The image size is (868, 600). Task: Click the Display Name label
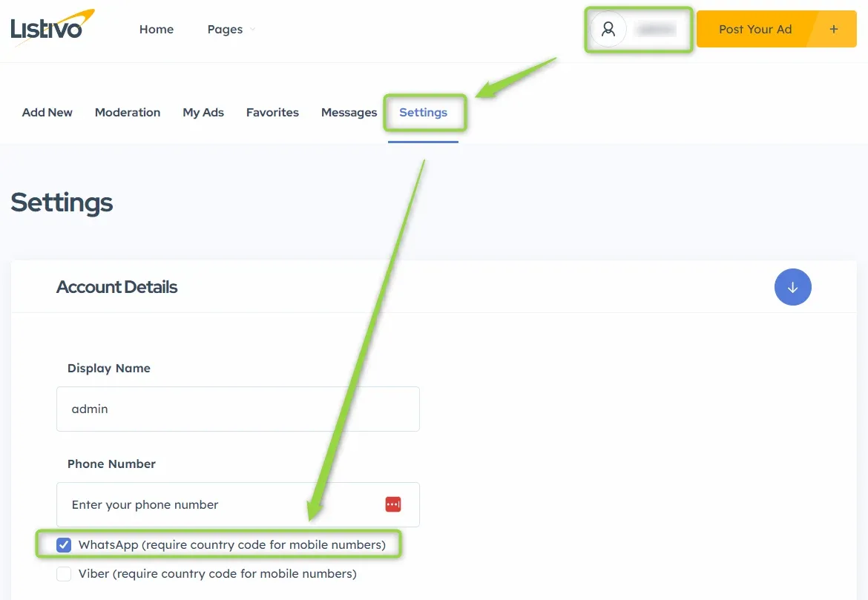pos(109,368)
